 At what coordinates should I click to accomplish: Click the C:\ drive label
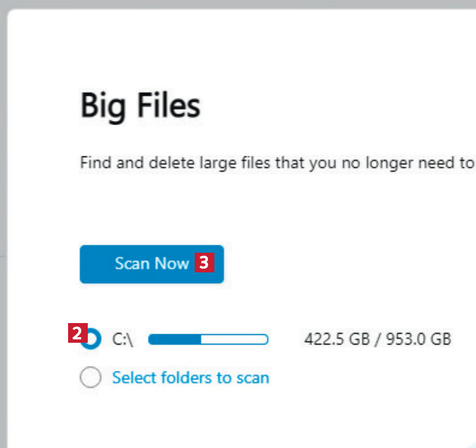coord(122,339)
